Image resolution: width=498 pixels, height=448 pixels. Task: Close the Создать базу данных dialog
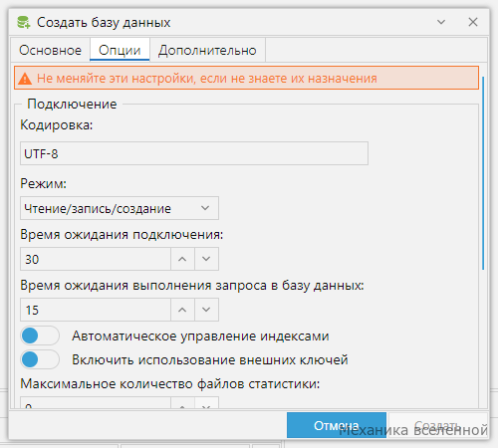tap(473, 22)
